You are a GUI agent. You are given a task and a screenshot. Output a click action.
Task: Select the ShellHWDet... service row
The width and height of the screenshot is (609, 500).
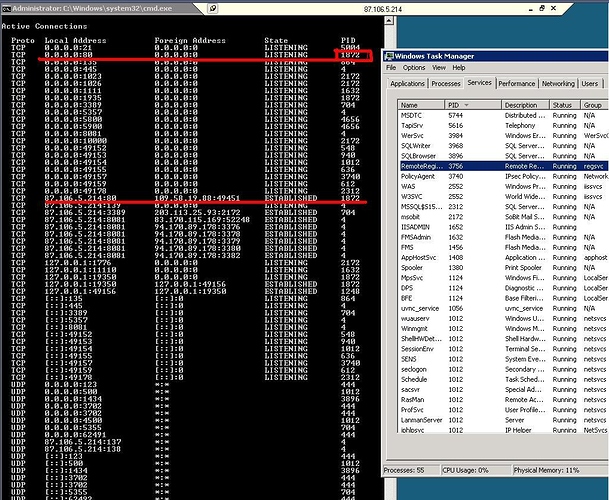click(503, 338)
